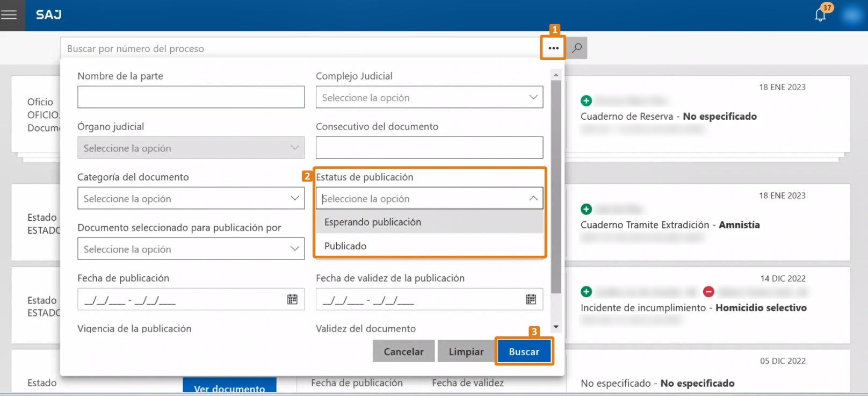Click green plus icon on Incidente de incumplimiento card
Screen dimensions: 868x396
(x=586, y=292)
